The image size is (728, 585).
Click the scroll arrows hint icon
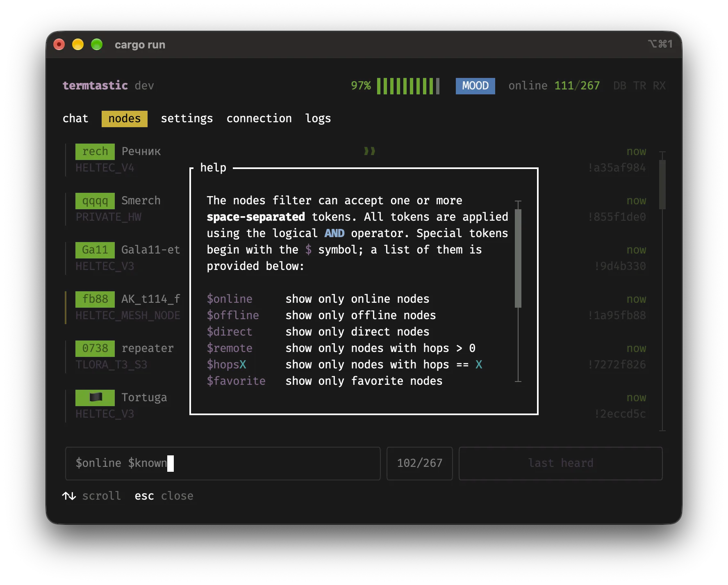click(x=69, y=496)
